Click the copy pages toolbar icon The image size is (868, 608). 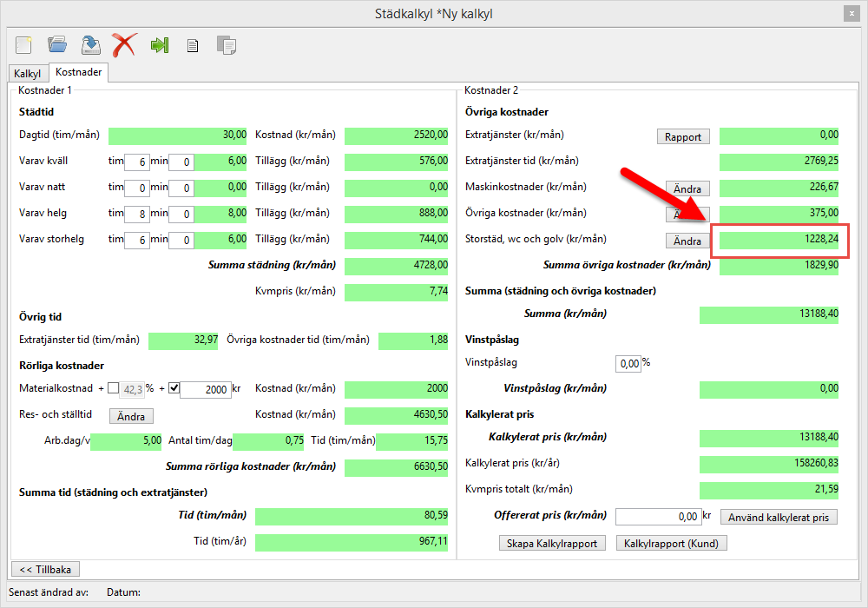(x=226, y=45)
